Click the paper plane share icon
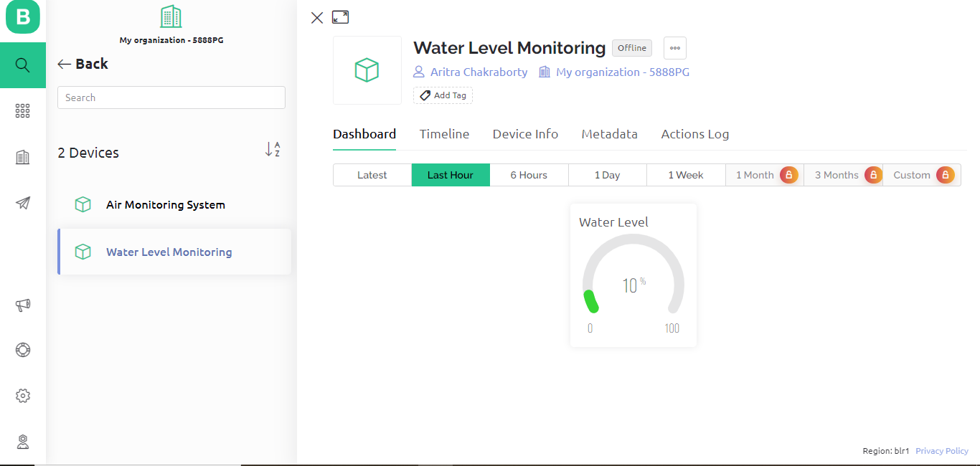Screen dimensions: 980x466 (22, 203)
